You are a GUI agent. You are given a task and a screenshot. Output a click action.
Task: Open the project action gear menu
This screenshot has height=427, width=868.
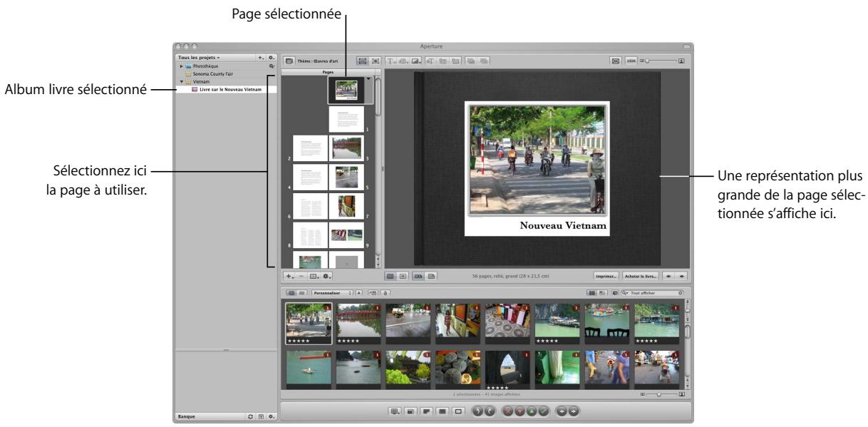[x=272, y=56]
